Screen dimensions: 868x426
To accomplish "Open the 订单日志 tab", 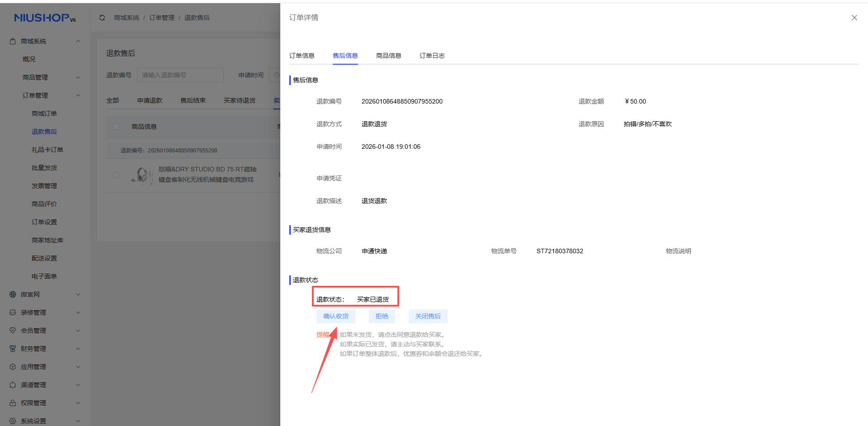I will (x=432, y=56).
